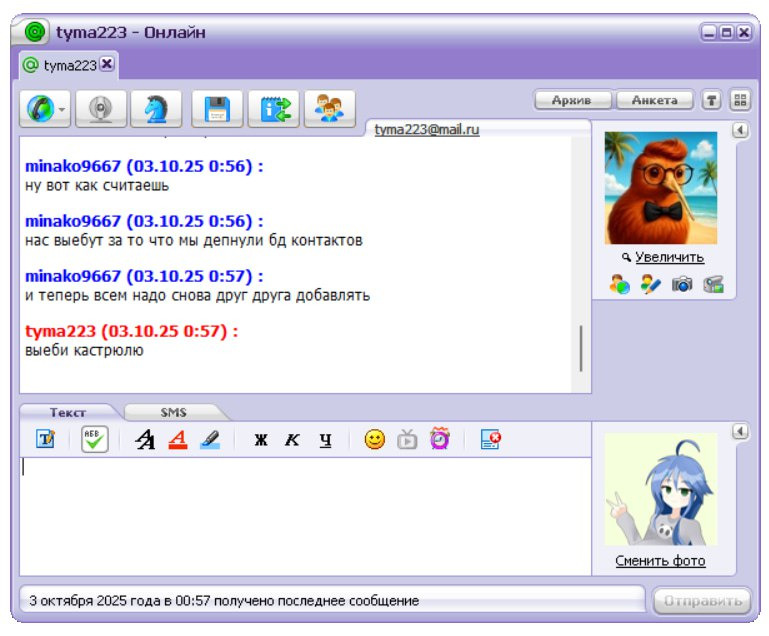Viewport: 769px width, 636px height.
Task: Open the font chooser icon
Action: click(x=145, y=439)
